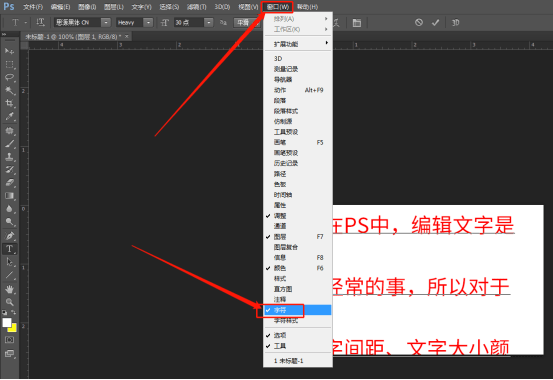
Task: Select the Pen tool
Action: point(10,235)
